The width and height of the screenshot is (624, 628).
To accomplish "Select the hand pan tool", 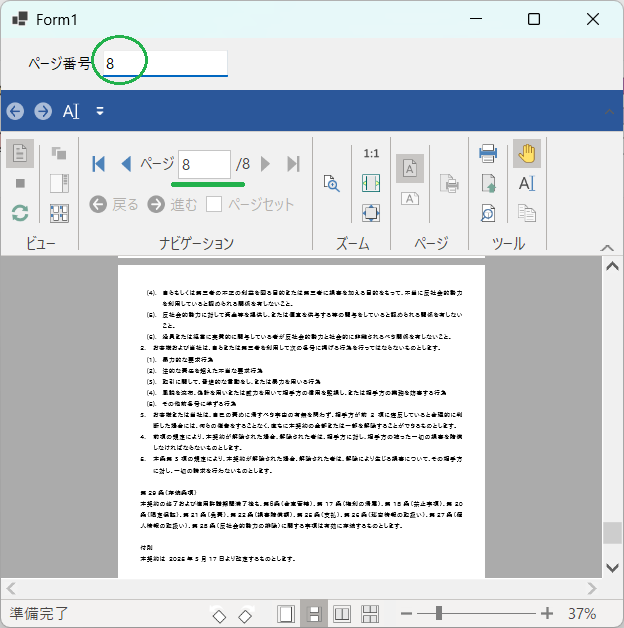I will [x=527, y=153].
